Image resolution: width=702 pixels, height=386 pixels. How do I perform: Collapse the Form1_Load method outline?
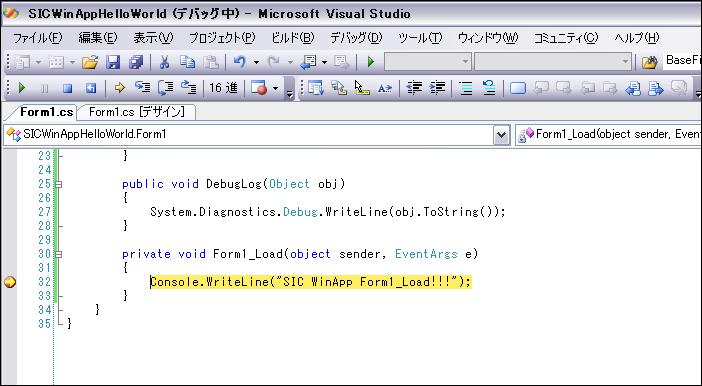pyautogui.click(x=58, y=254)
